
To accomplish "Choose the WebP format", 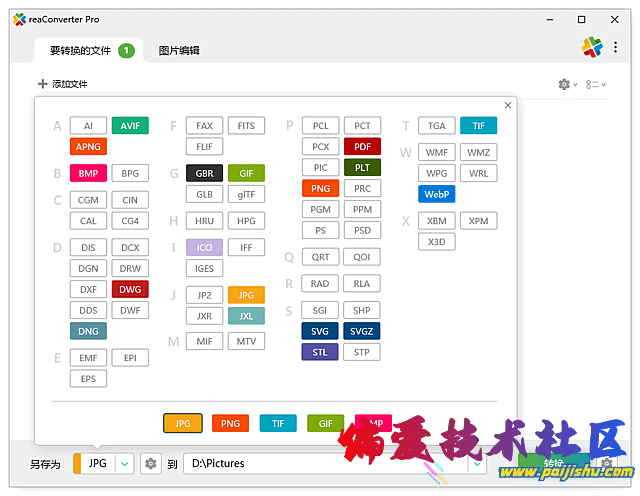I will coord(437,194).
